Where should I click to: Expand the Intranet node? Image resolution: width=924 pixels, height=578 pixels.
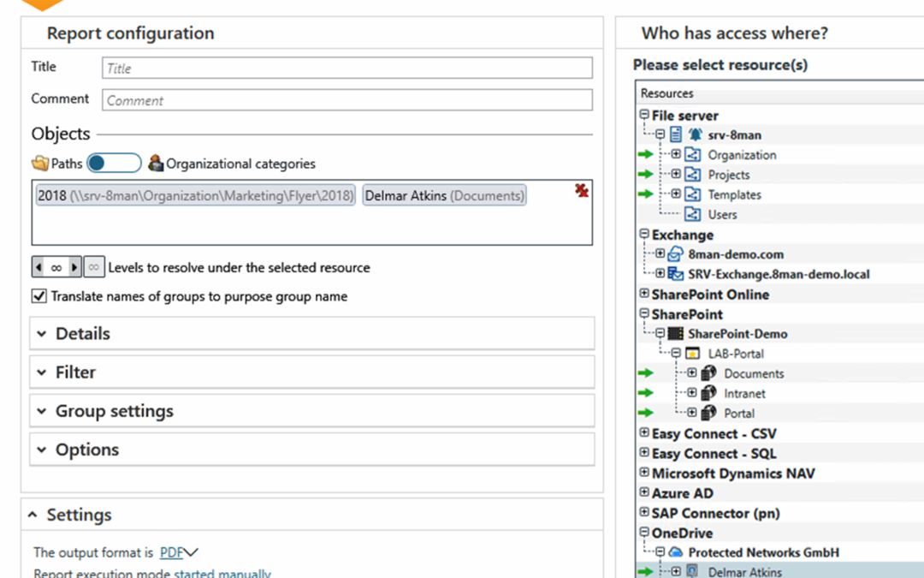click(x=692, y=393)
